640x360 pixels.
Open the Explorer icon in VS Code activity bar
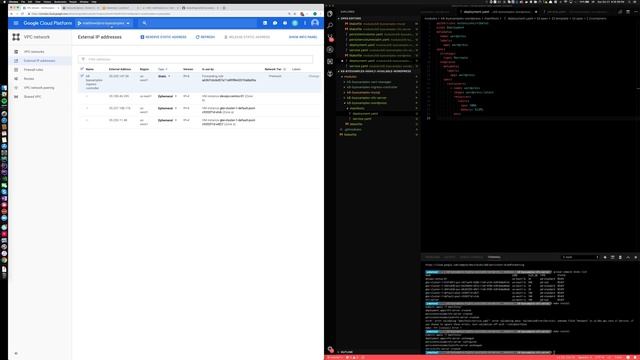pyautogui.click(x=330, y=13)
